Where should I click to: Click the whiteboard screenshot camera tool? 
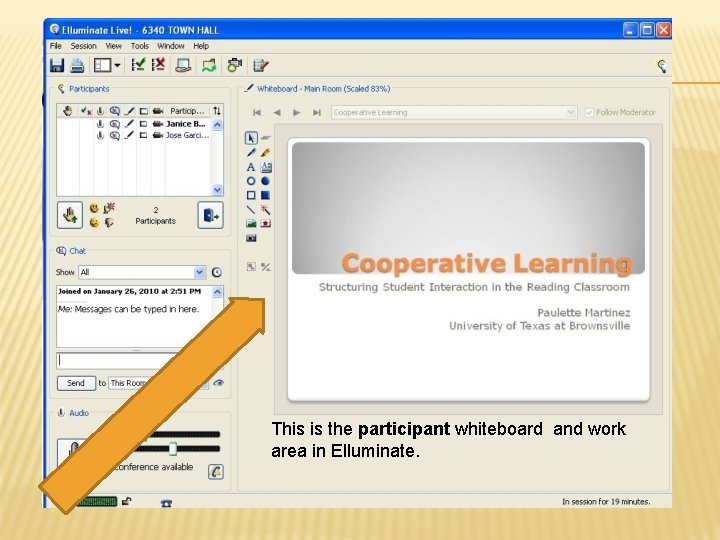coord(251,238)
